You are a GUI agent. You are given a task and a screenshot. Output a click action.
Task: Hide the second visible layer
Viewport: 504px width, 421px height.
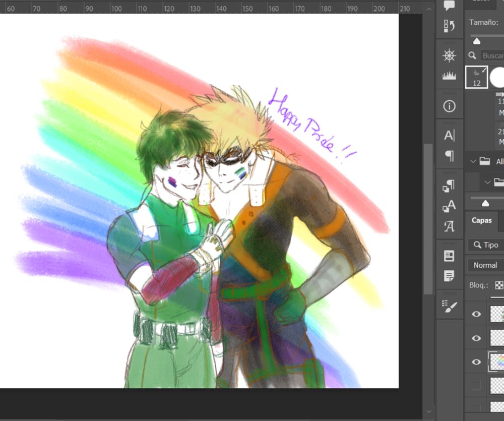point(476,338)
